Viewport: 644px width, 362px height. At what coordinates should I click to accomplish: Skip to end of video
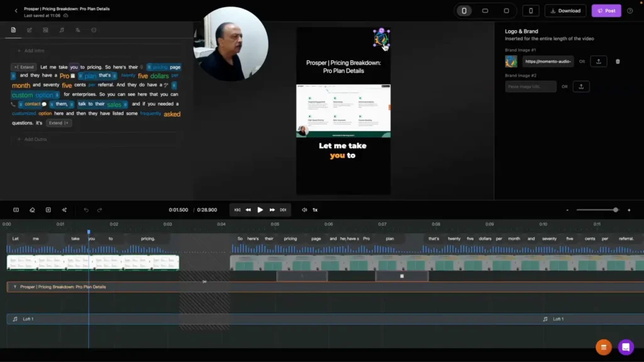click(x=283, y=210)
